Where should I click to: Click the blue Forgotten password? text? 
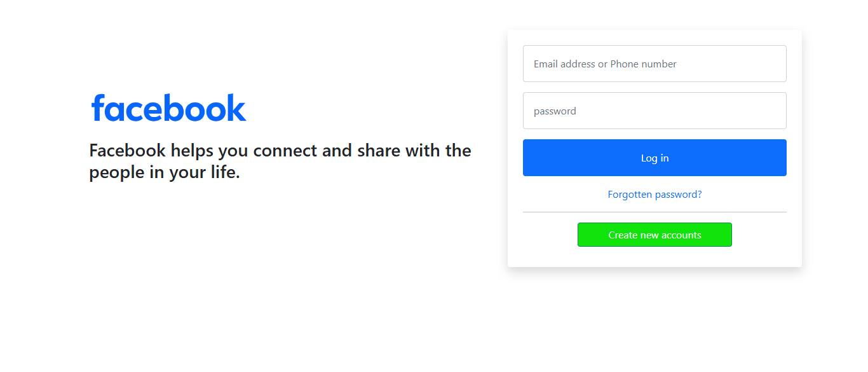click(x=654, y=195)
